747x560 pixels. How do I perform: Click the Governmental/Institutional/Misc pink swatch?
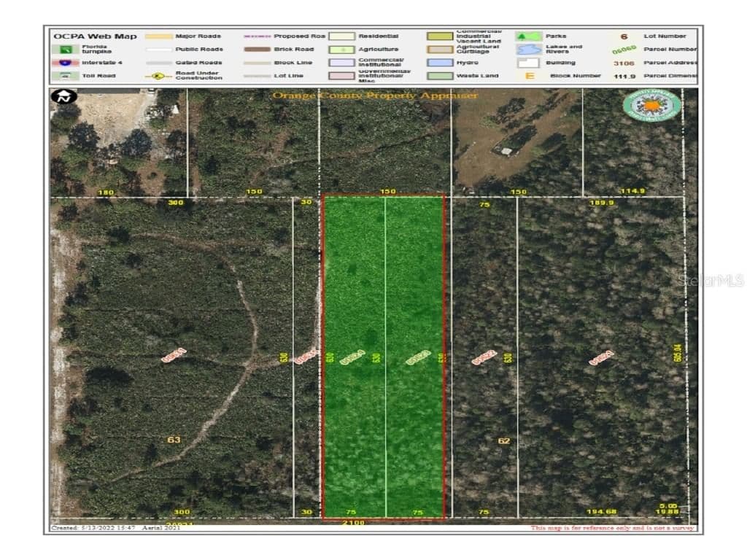pos(341,76)
